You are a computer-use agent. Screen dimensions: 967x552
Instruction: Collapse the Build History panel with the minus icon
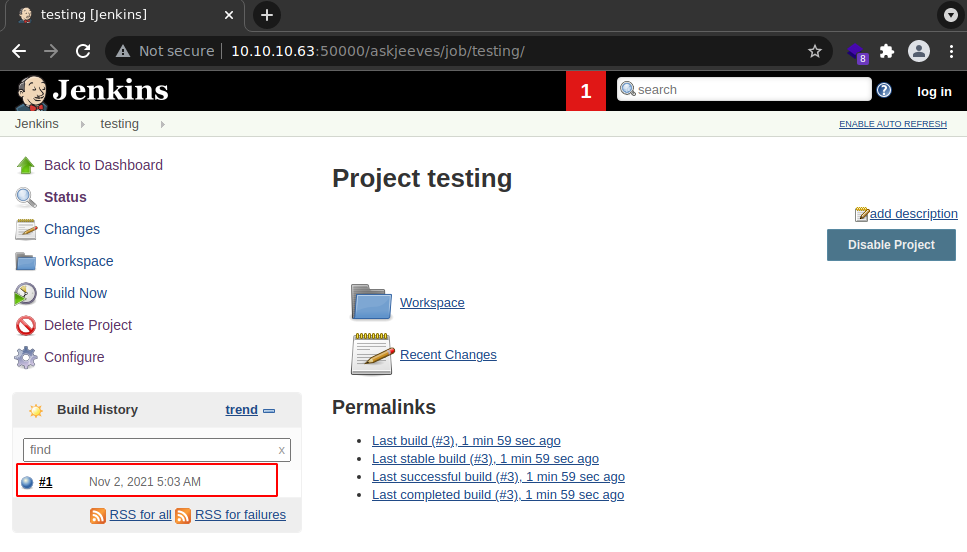[x=269, y=410]
